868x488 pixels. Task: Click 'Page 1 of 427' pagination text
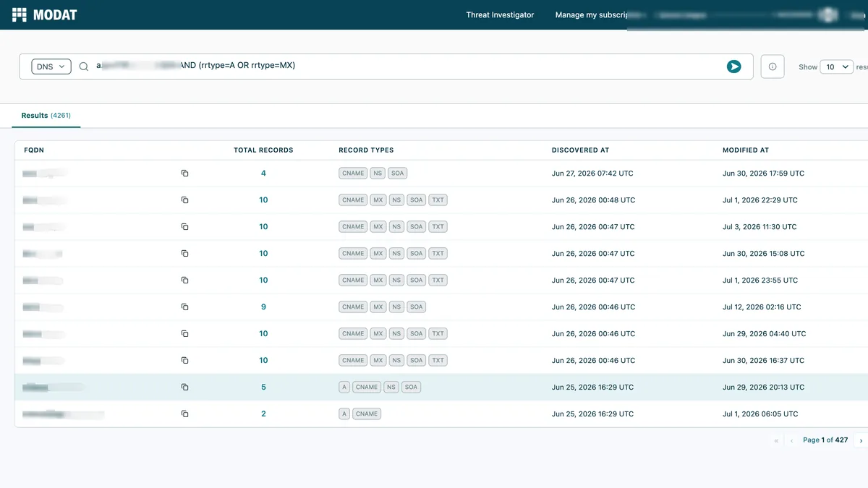click(x=825, y=440)
